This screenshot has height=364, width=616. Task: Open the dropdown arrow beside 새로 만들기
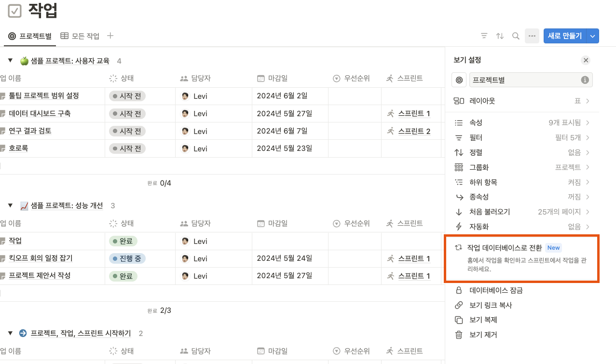(593, 36)
